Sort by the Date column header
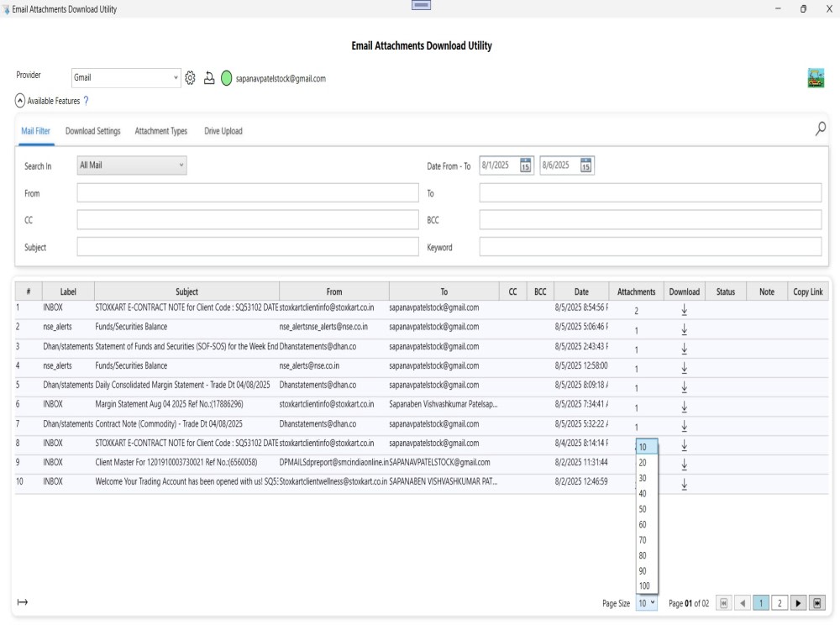The image size is (840, 630). pos(581,291)
